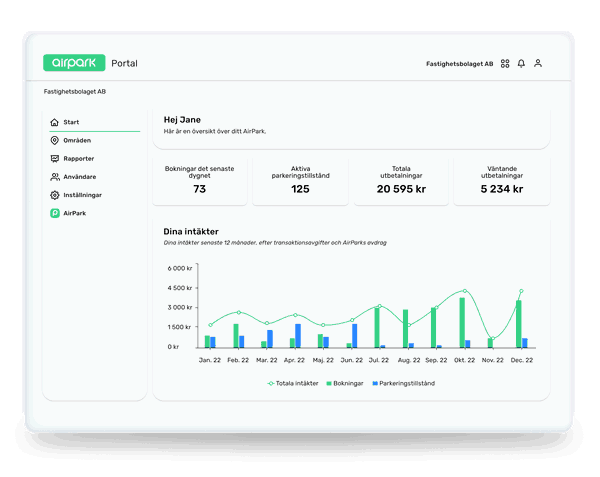Toggle Bokningar legend entry
Screen dimensions: 600x477
345,383
